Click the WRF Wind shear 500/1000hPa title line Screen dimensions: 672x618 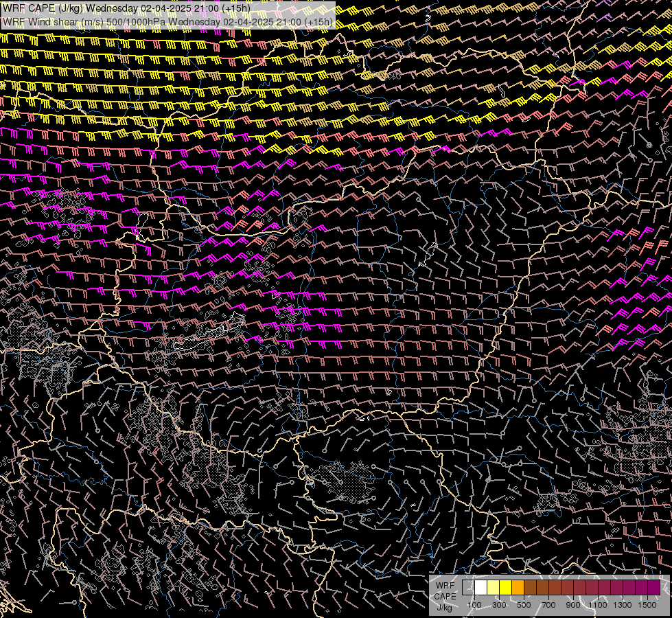click(x=167, y=22)
